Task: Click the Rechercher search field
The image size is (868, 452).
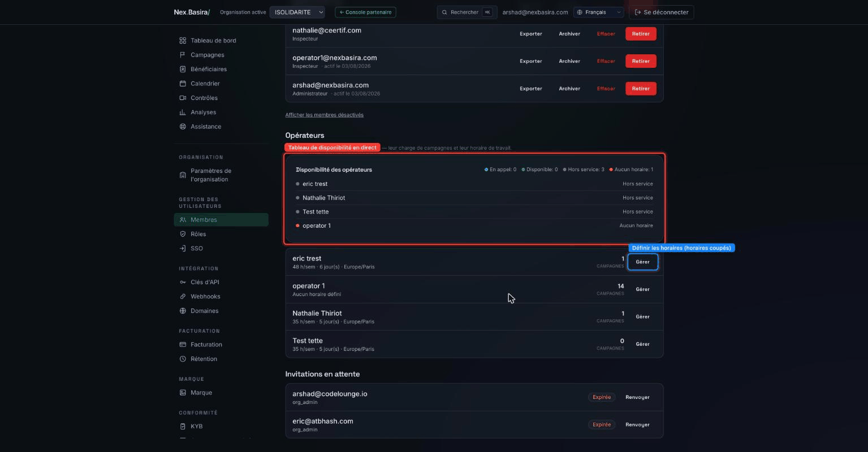Action: tap(467, 12)
